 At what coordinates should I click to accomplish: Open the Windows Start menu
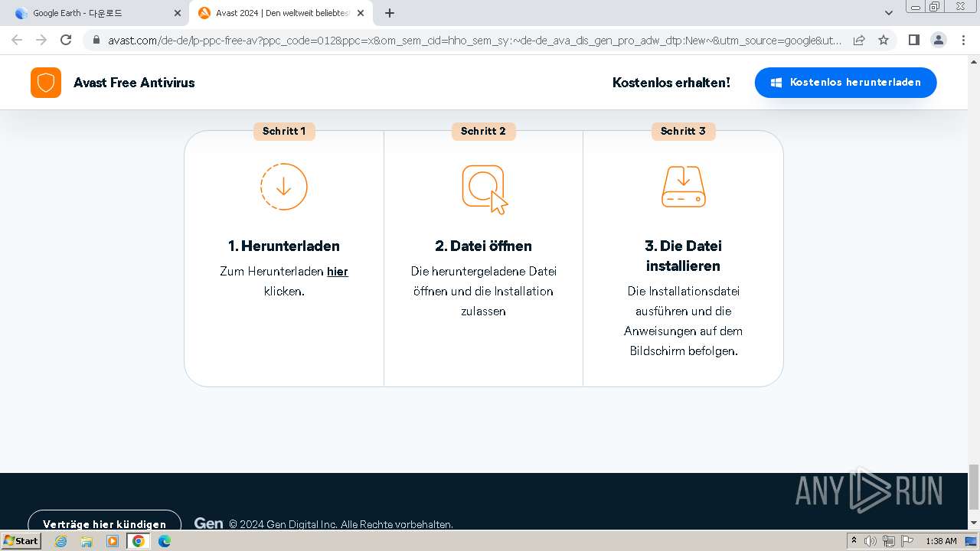coord(21,540)
